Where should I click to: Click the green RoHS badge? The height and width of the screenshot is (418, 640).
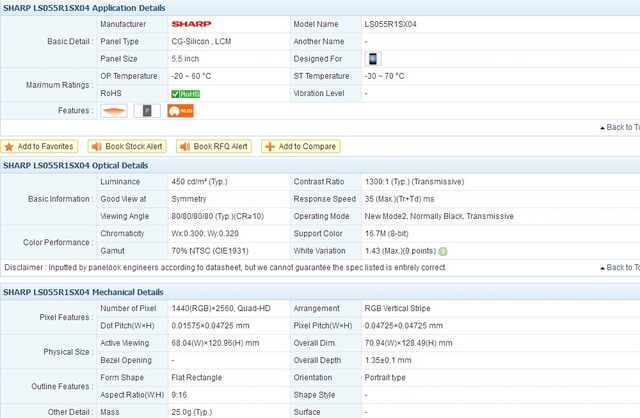[x=186, y=94]
